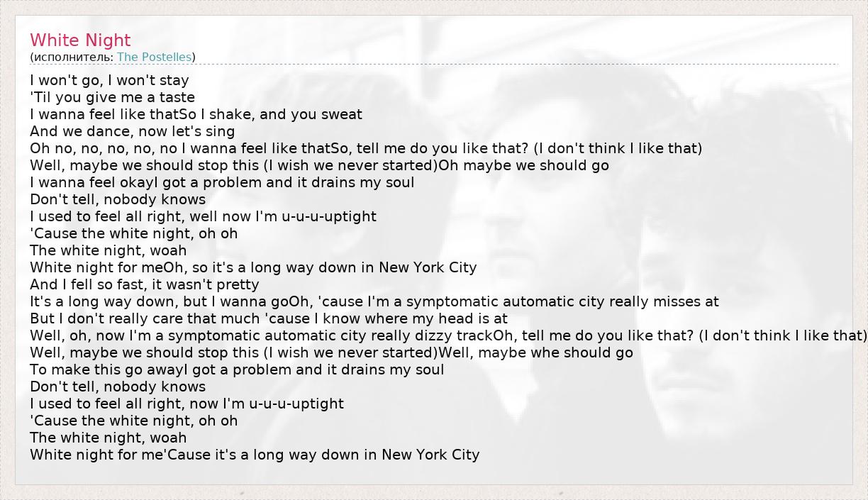Click the final line starting 'White night for me'Cause'
868x500 pixels.
(255, 455)
